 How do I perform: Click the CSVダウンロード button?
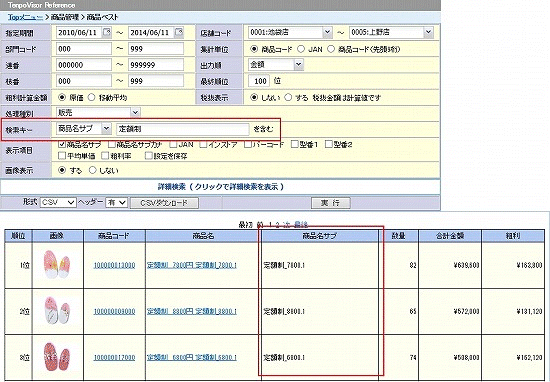(164, 203)
